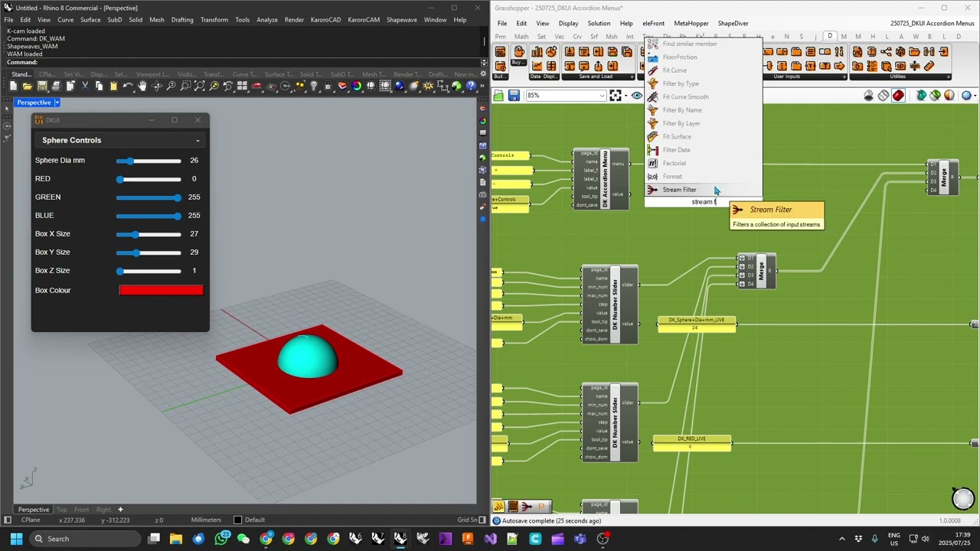Image resolution: width=980 pixels, height=551 pixels.
Task: Click the red shaded preview mode icon
Action: (x=898, y=96)
